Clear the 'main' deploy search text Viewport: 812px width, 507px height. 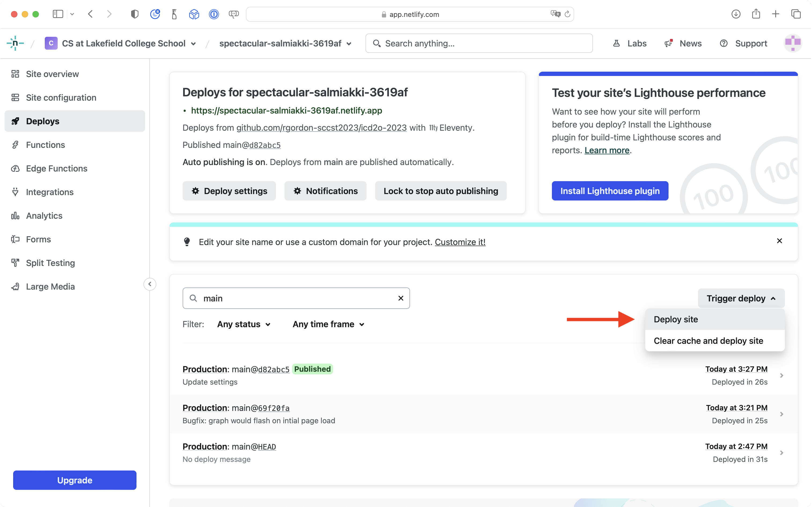(401, 298)
